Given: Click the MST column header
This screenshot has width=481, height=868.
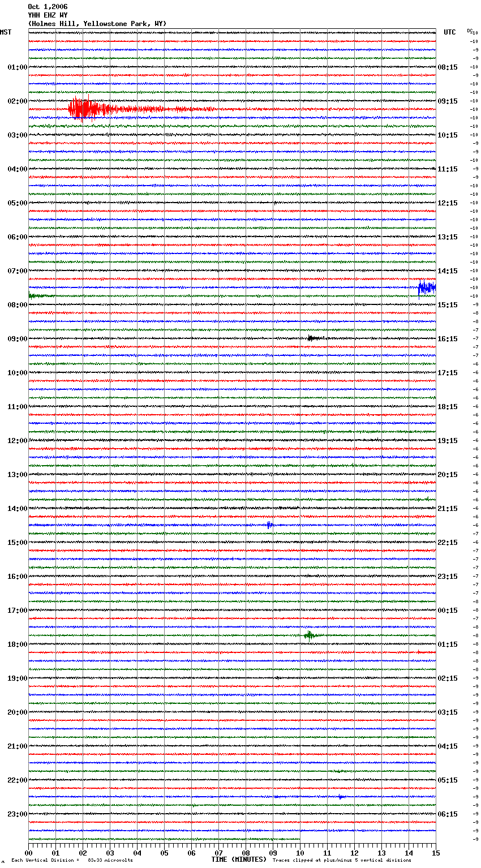Looking at the screenshot, I should coord(6,32).
